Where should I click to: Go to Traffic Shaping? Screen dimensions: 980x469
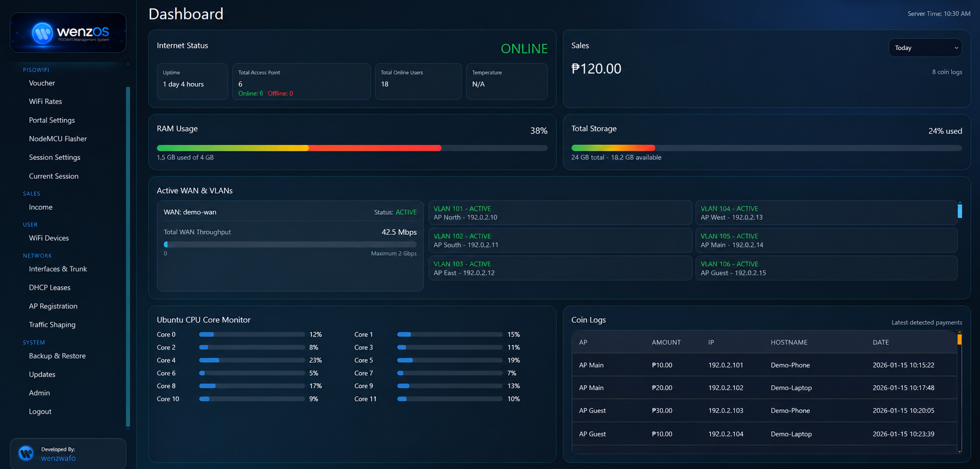coord(52,325)
